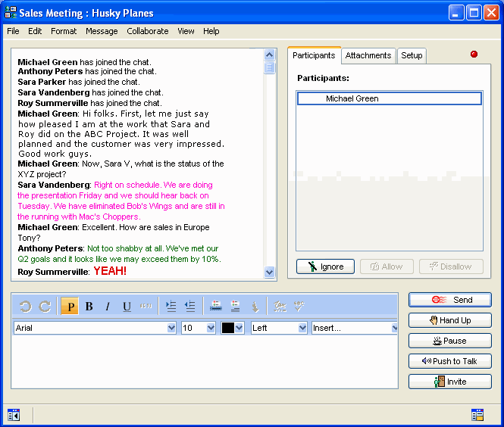Open the Arial font dropdown
504x427 pixels.
(x=171, y=328)
